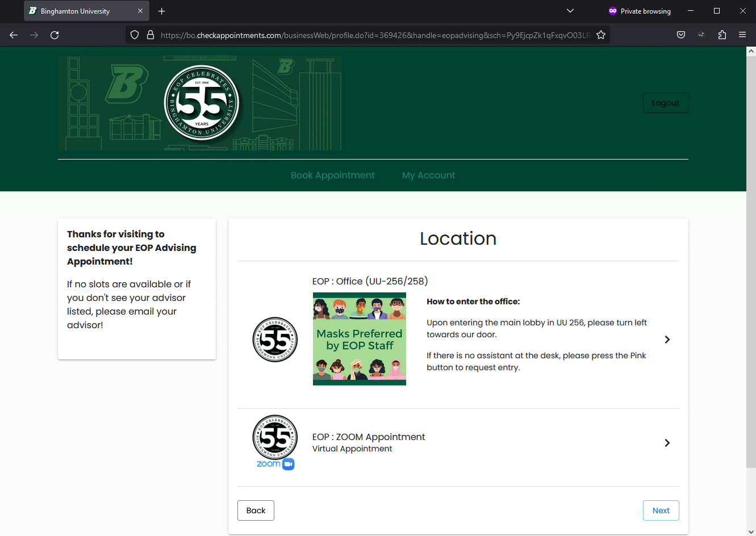Open the Firefox extensions puzzle icon
756x536 pixels.
tap(722, 35)
